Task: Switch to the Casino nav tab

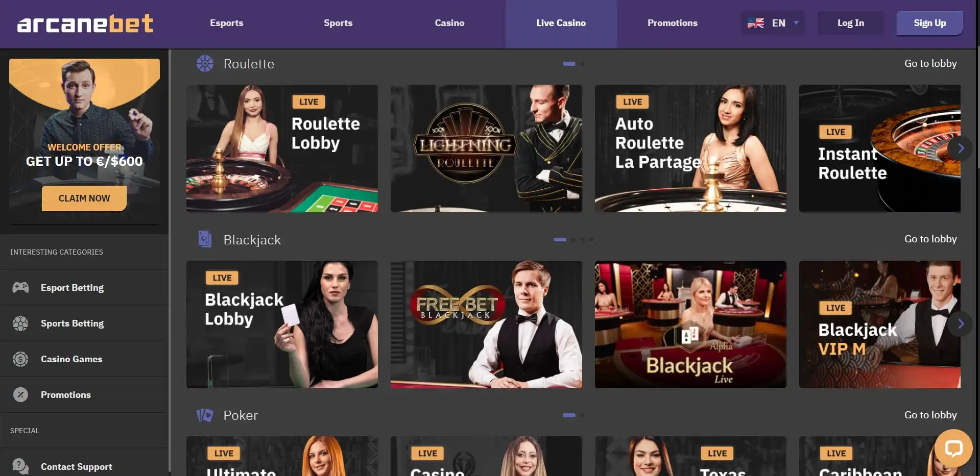Action: click(x=449, y=23)
